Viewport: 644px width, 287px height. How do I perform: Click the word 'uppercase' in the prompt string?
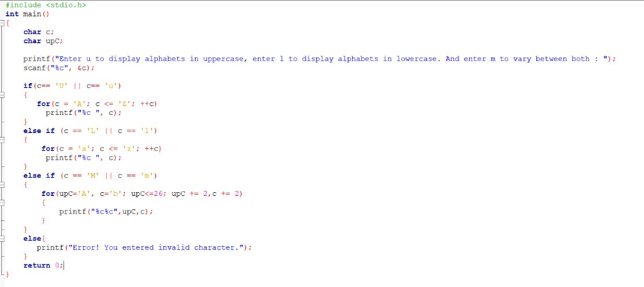tap(223, 58)
